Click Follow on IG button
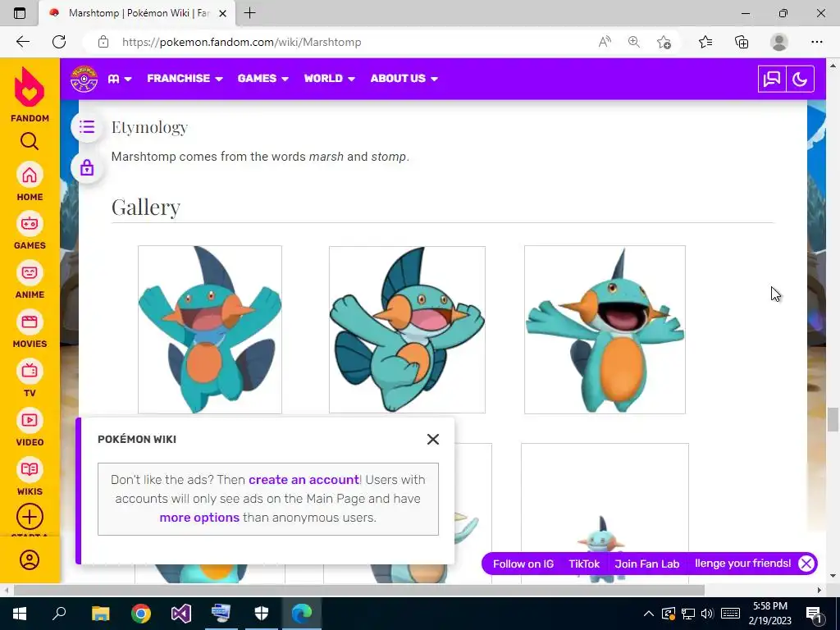Viewport: 840px width, 630px height. pos(523,564)
